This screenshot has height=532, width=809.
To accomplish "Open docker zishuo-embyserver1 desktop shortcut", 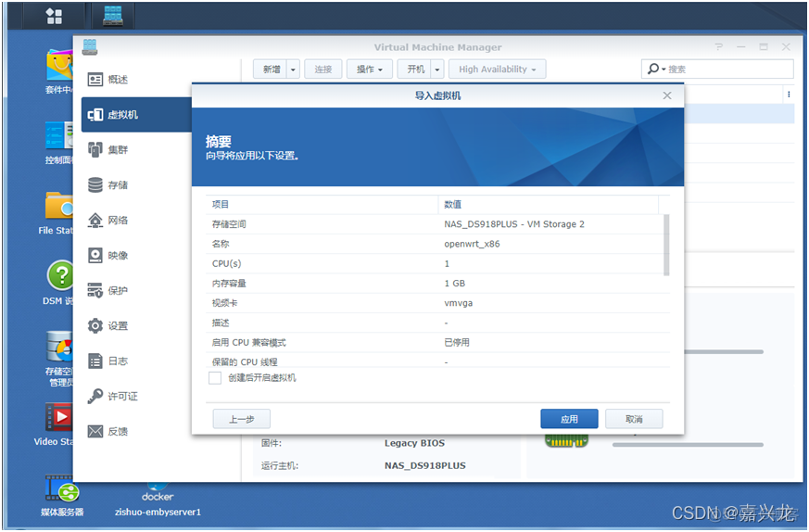I will (158, 499).
